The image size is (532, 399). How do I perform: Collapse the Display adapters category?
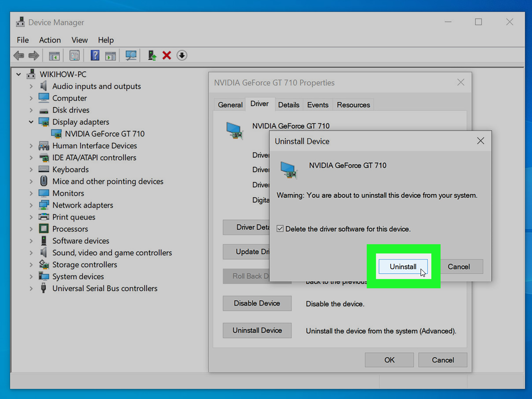point(31,122)
